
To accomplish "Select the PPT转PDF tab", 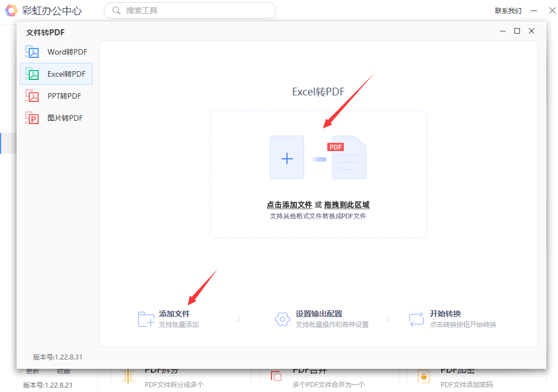I will [x=56, y=96].
